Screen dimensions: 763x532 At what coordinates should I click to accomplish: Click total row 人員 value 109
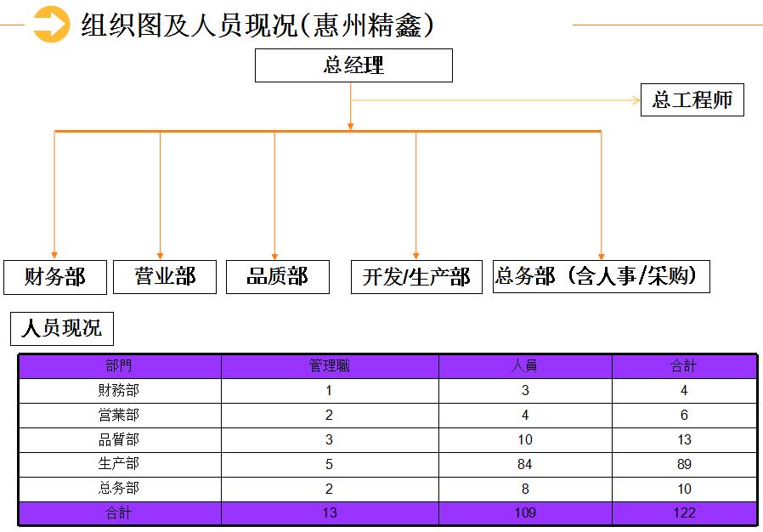(x=525, y=513)
